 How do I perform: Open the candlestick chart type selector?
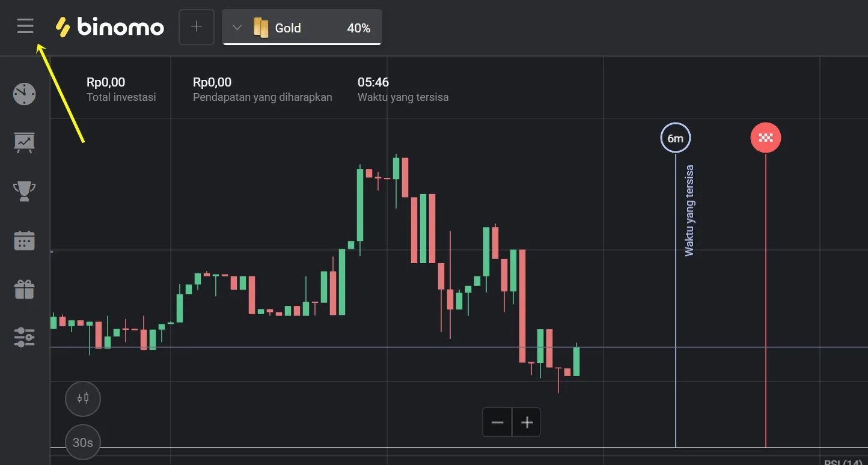click(83, 398)
